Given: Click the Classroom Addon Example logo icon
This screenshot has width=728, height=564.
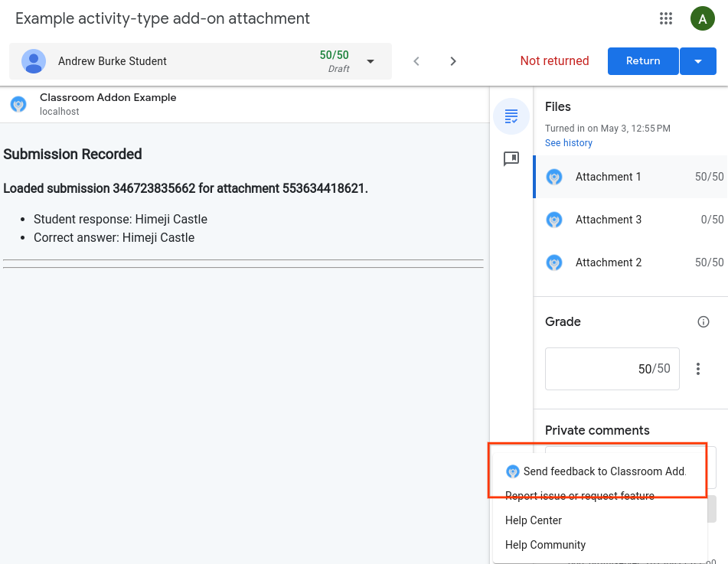Looking at the screenshot, I should 18,104.
